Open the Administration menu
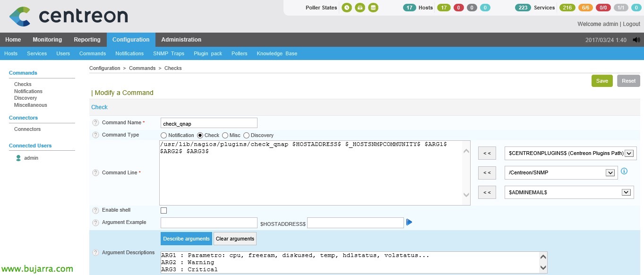The height and width of the screenshot is (275, 644). (x=181, y=40)
